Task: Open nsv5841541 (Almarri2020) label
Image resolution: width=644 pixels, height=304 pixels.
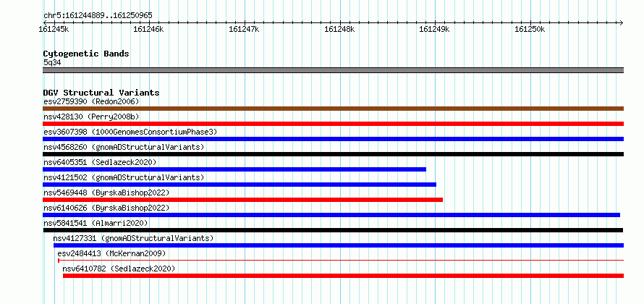Action: (96, 223)
